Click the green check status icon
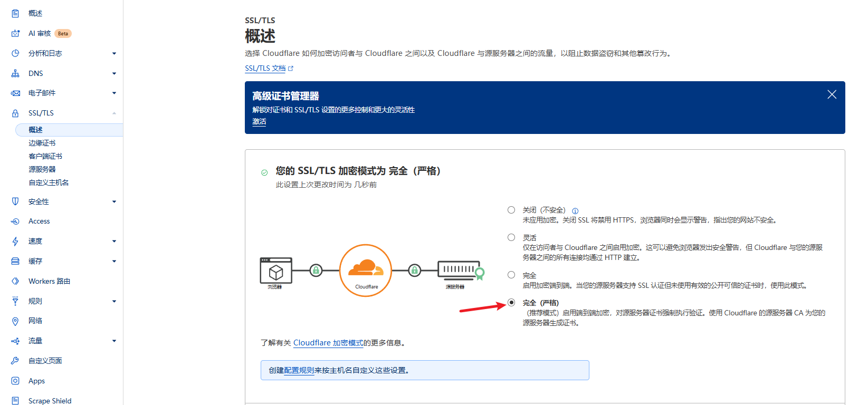The image size is (868, 405). click(264, 172)
